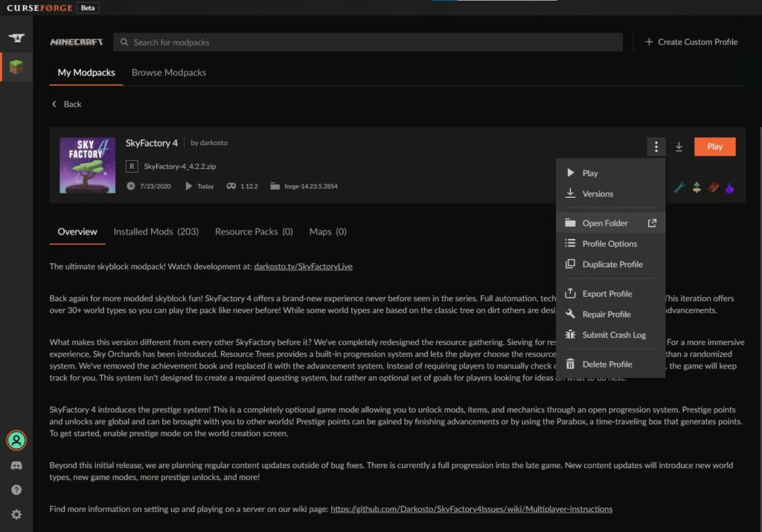Click the 1.12.2 game version text
This screenshot has width=762, height=532.
(249, 186)
